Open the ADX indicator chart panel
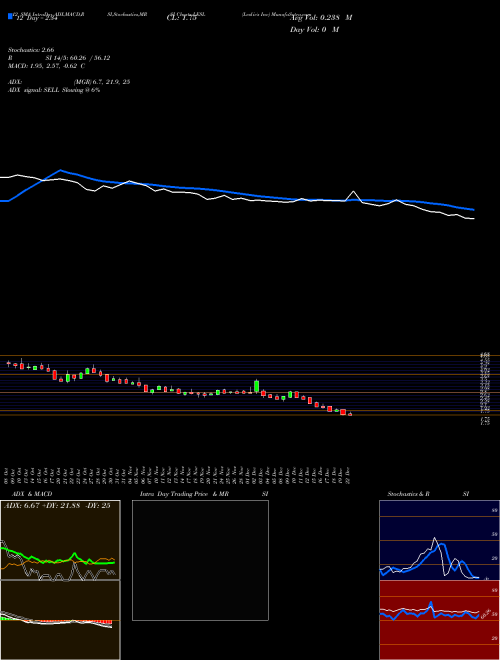The image size is (500, 660). pos(60,540)
